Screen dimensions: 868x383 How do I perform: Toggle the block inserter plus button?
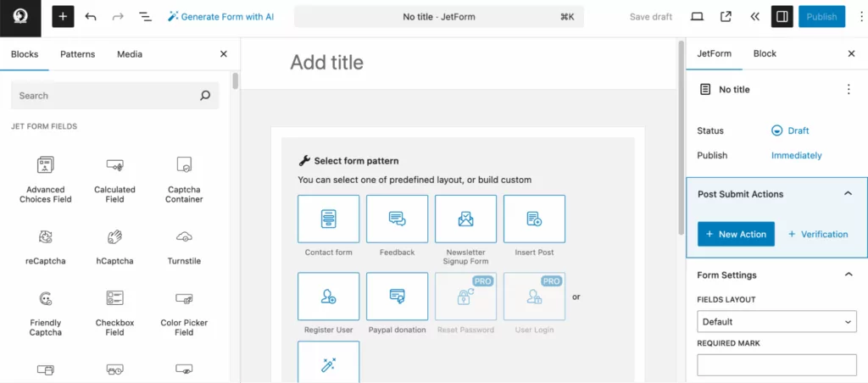63,17
